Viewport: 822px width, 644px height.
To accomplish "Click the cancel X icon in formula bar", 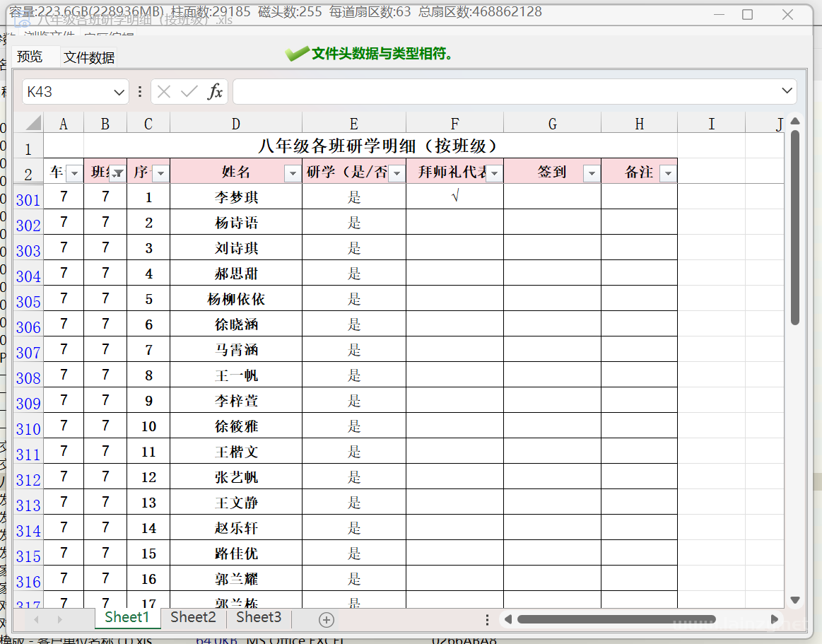I will [x=164, y=92].
